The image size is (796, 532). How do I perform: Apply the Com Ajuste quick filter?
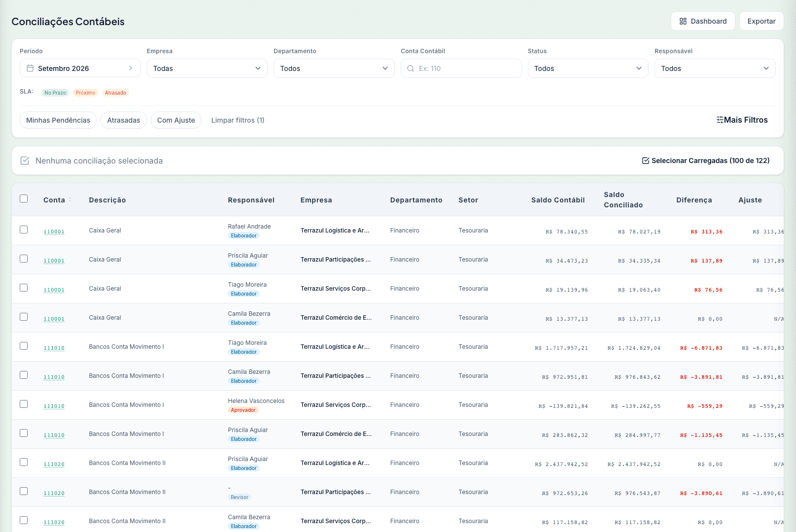coord(176,120)
